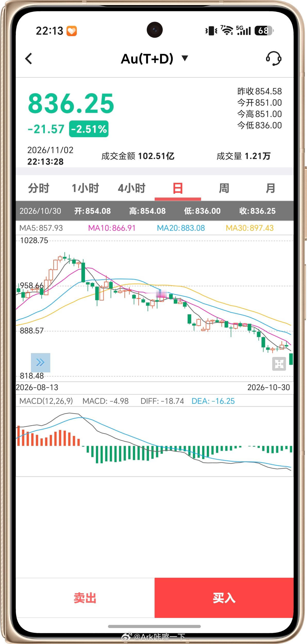Screen dimensions: 307x644
Task: Tap the MACD histogram panel
Action: click(155, 442)
